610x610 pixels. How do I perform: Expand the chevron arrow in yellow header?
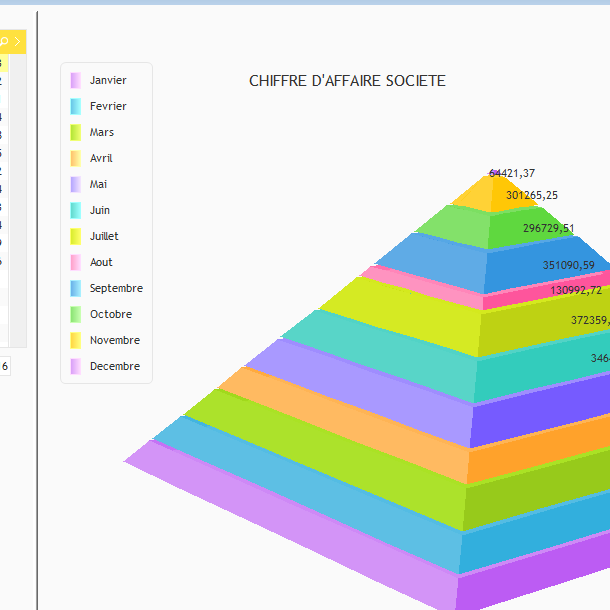(18, 42)
